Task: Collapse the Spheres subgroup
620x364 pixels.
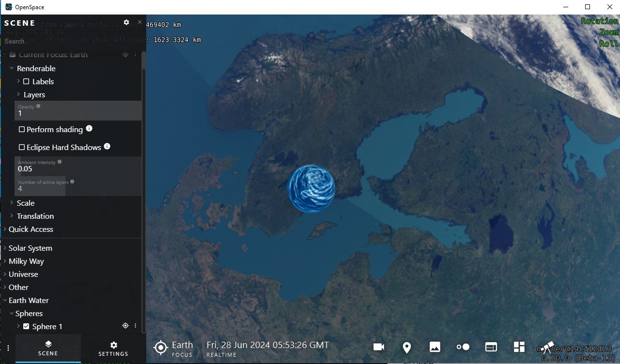Action: [x=12, y=313]
